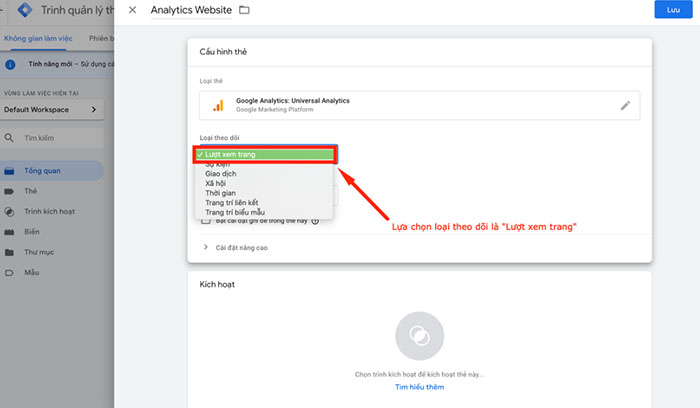Click the trigger placeholder circle icon

point(419,336)
